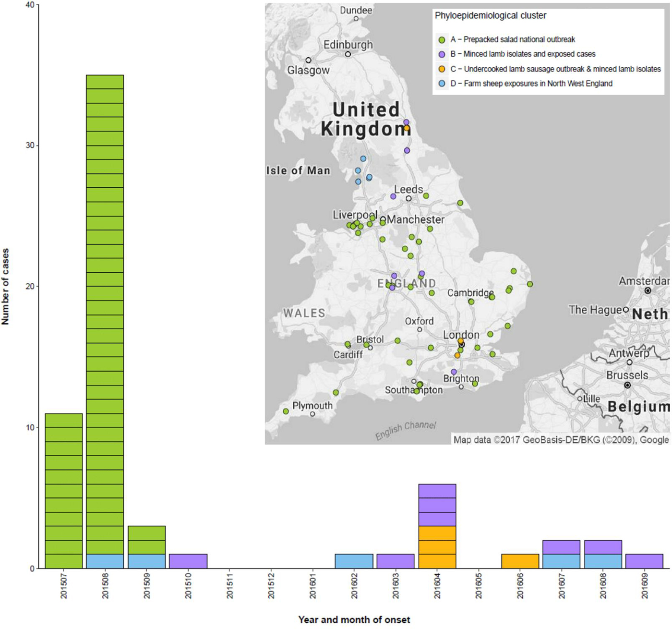Select the Brussels capital marker on map
Image resolution: width=672 pixels, height=629 pixels.
point(627,385)
